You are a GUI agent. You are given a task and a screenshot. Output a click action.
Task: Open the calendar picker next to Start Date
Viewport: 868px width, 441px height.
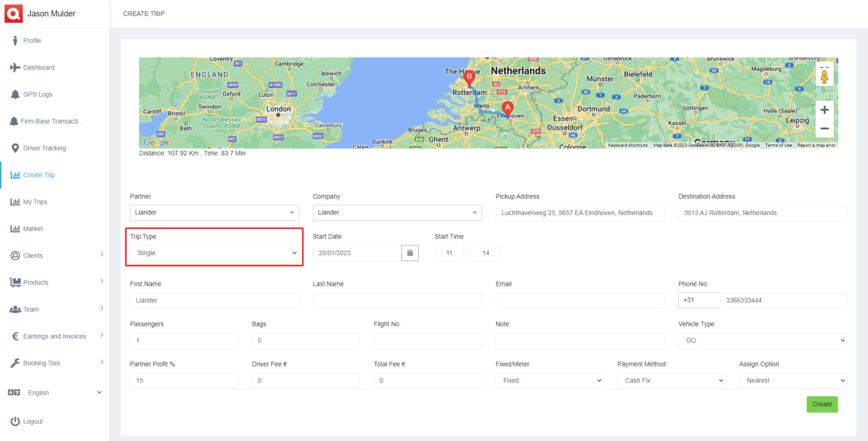tap(410, 252)
